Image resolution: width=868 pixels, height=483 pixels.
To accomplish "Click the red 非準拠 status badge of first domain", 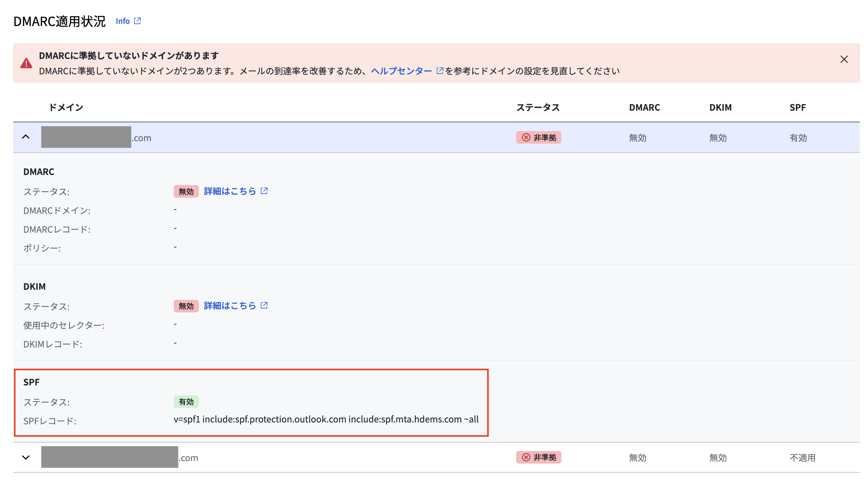I will 538,137.
